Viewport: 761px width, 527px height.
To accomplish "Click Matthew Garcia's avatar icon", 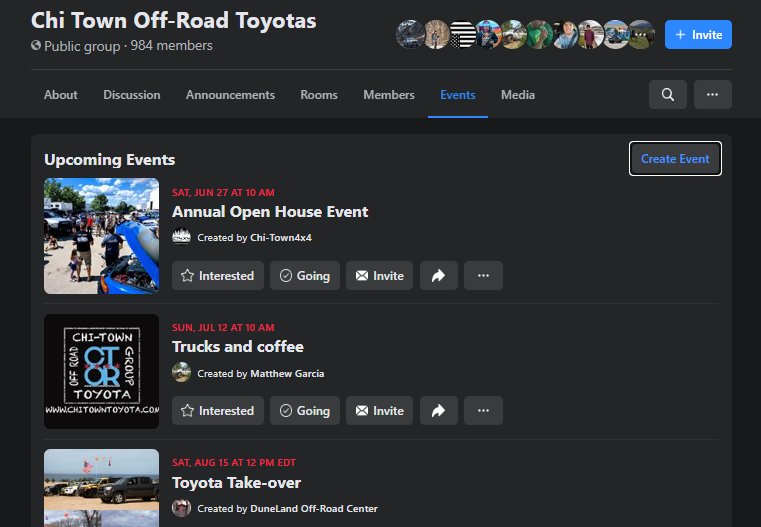I will point(182,373).
